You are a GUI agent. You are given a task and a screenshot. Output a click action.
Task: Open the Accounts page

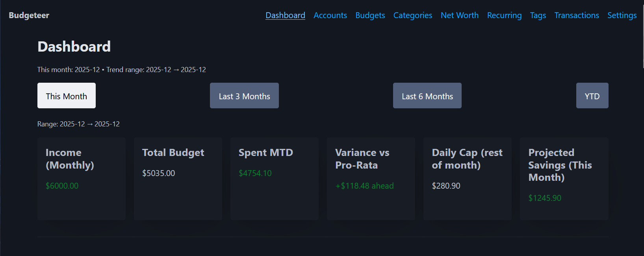(330, 15)
